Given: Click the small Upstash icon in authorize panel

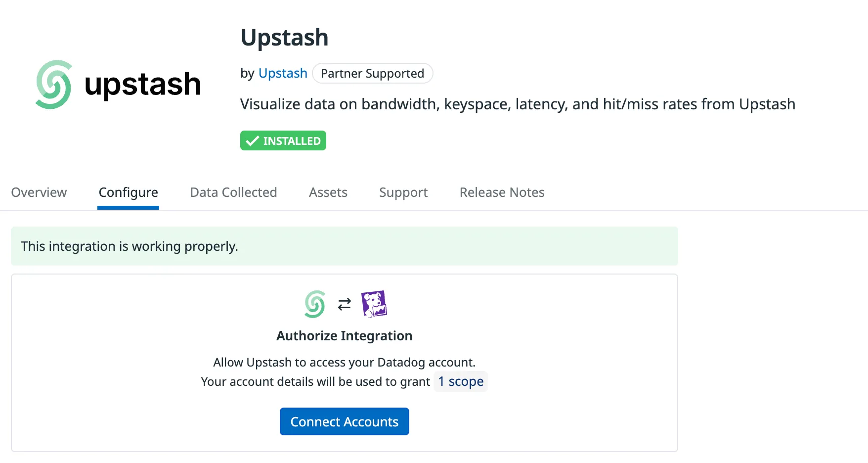Looking at the screenshot, I should click(315, 304).
